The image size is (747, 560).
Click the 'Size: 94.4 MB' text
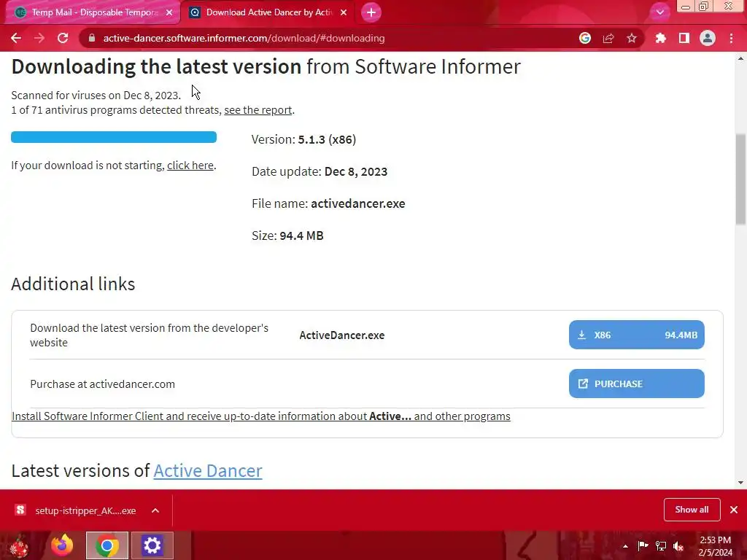pyautogui.click(x=287, y=236)
